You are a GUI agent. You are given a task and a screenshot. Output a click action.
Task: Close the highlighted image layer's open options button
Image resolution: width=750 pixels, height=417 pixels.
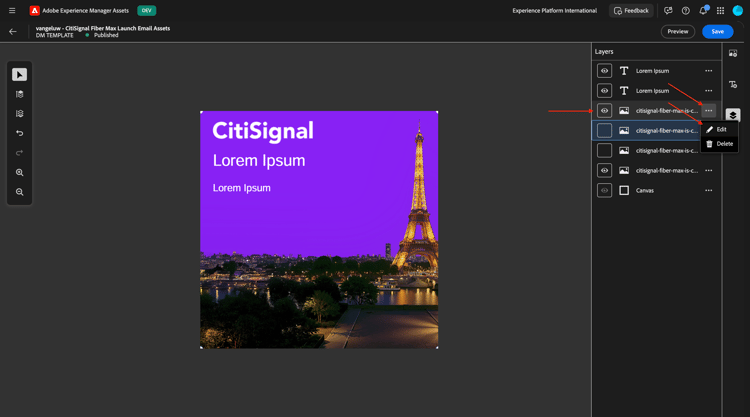[708, 110]
